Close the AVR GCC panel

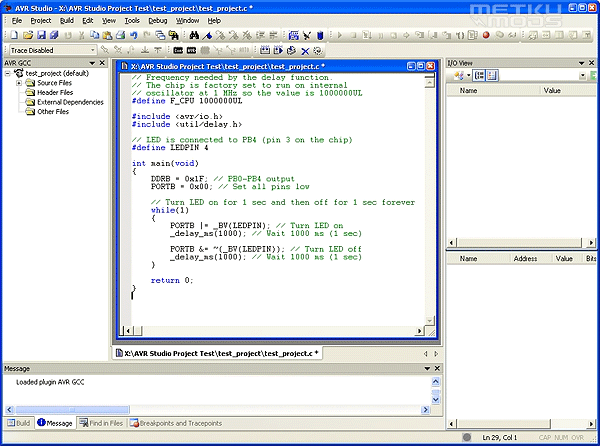(x=102, y=63)
